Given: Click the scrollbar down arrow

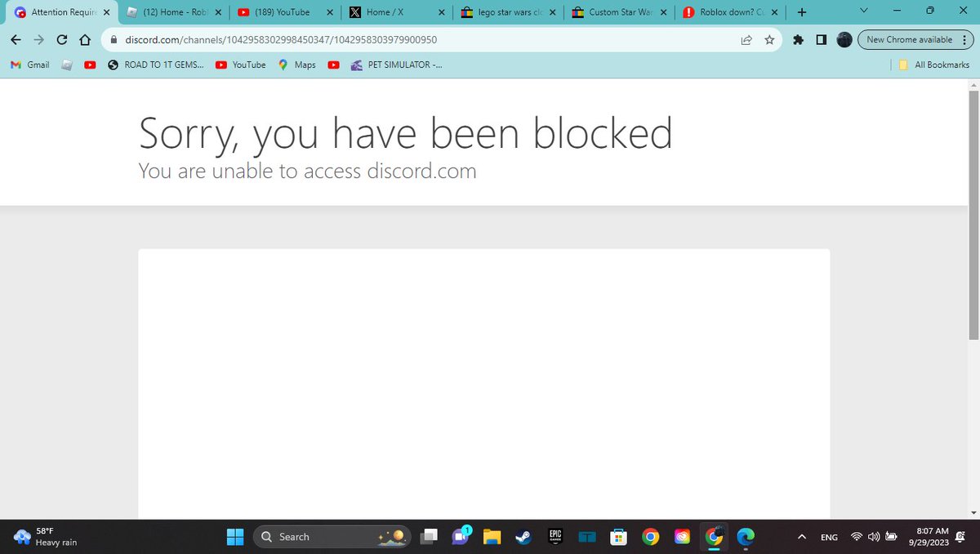Looking at the screenshot, I should [973, 512].
